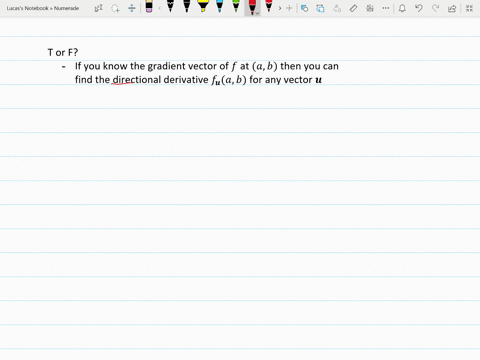Undo the last action

coord(419,8)
